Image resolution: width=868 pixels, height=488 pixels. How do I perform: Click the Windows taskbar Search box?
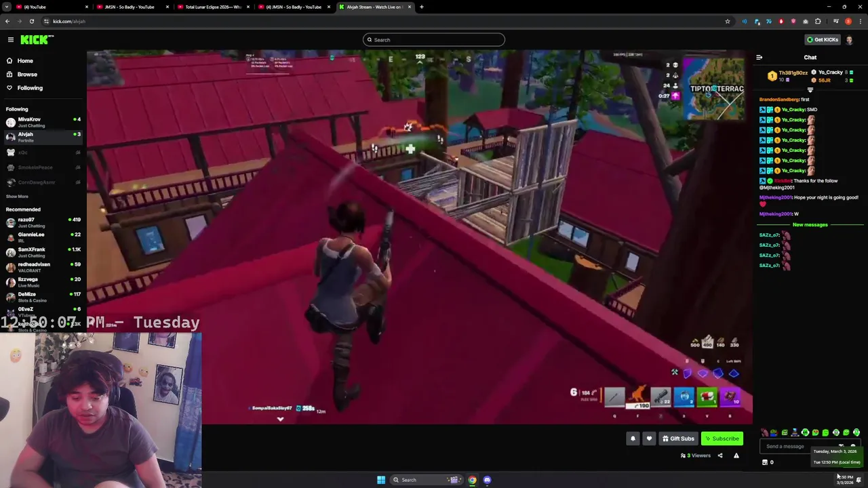(426, 480)
